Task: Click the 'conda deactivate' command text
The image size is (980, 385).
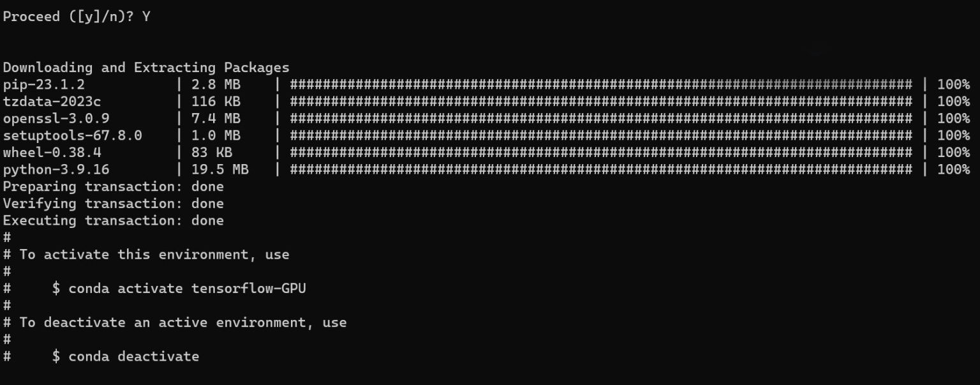Action: click(134, 356)
